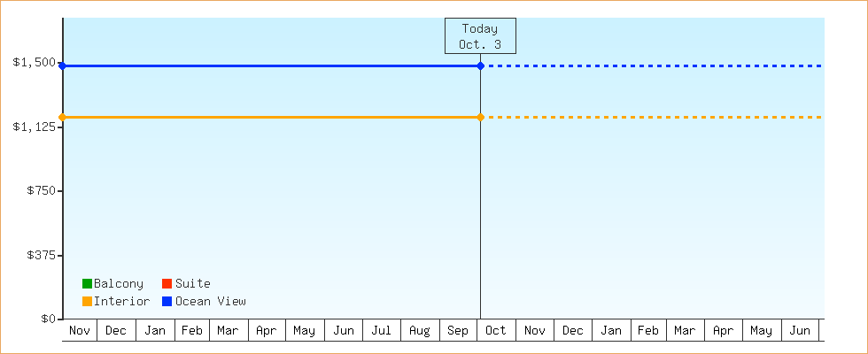Image resolution: width=868 pixels, height=354 pixels.
Task: Click the $750 axis label
Action: (x=40, y=191)
